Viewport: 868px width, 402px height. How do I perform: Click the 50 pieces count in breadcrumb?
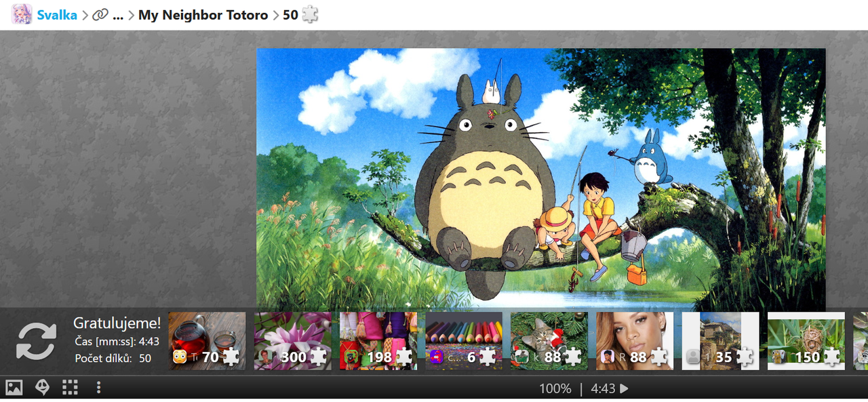pos(290,15)
